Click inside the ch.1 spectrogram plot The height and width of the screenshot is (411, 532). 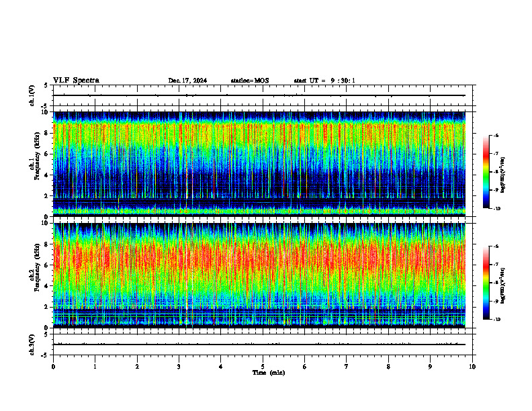click(x=259, y=164)
